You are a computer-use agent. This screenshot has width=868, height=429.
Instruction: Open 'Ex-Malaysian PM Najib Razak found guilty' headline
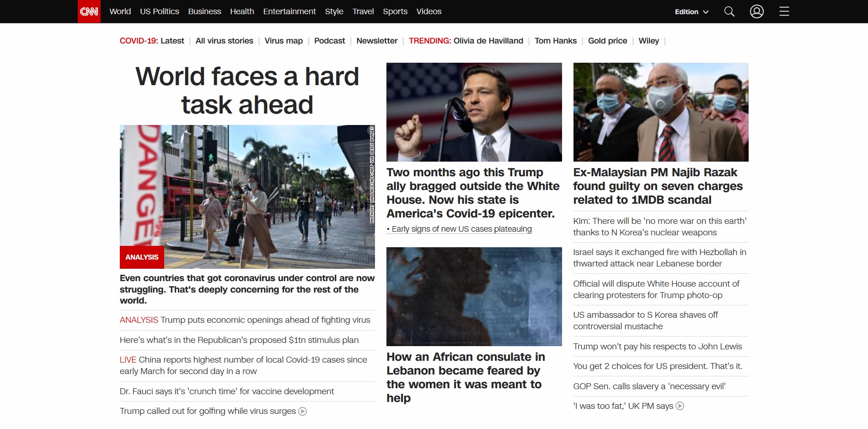658,186
